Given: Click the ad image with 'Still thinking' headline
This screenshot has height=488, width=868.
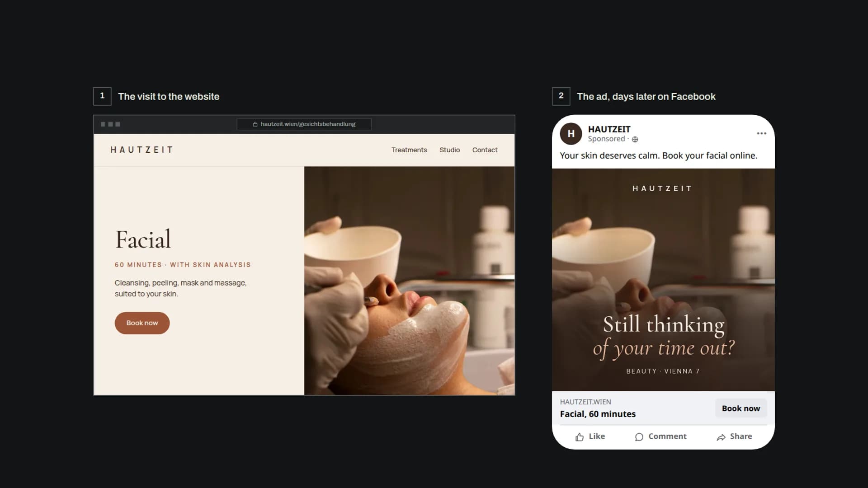Looking at the screenshot, I should [663, 280].
